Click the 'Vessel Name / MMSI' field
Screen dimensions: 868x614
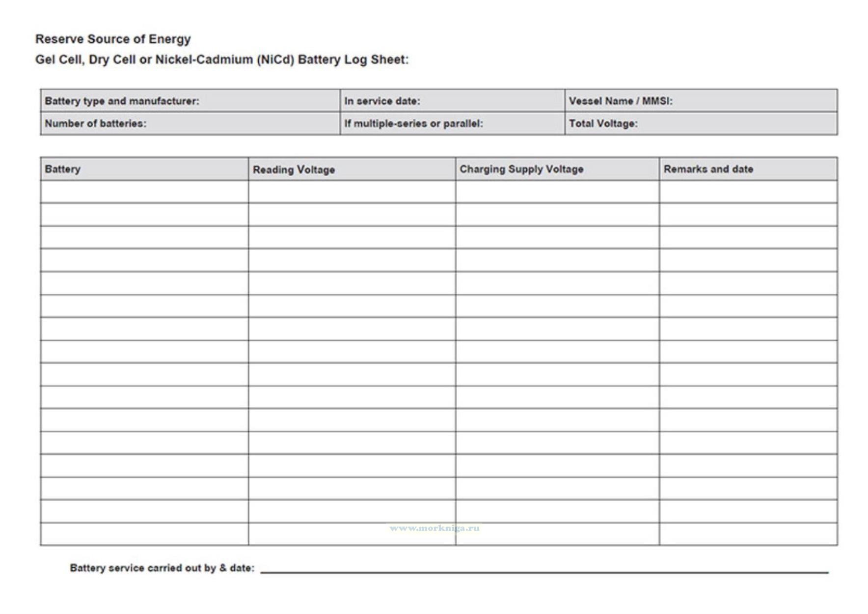(701, 101)
